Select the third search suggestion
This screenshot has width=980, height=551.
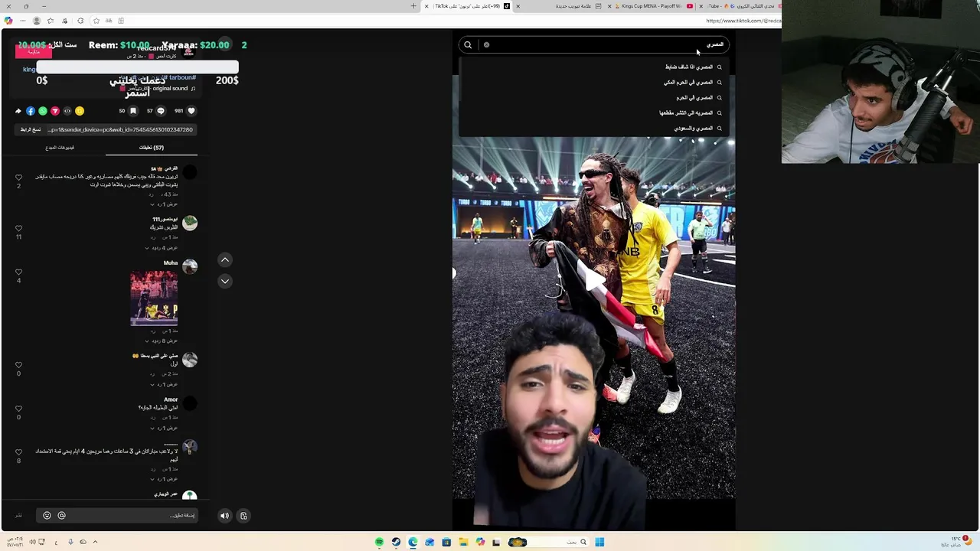click(x=593, y=97)
